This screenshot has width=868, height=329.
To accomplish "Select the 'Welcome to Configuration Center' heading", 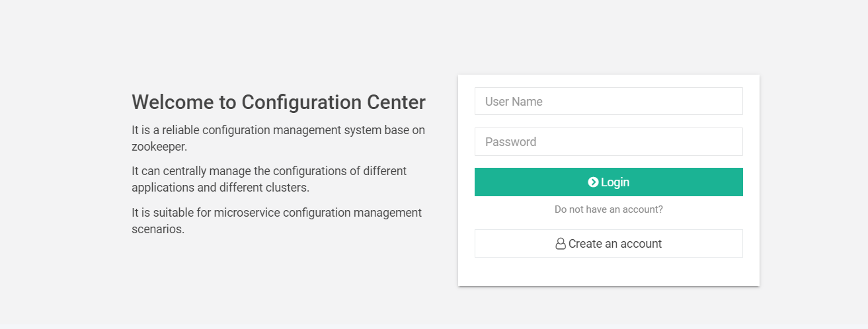I will 278,102.
